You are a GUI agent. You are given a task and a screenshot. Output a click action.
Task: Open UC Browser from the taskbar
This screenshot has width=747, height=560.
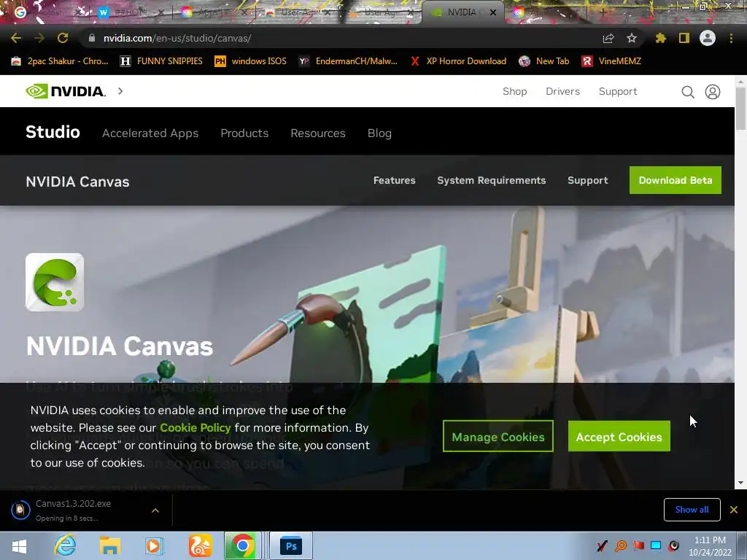200,545
